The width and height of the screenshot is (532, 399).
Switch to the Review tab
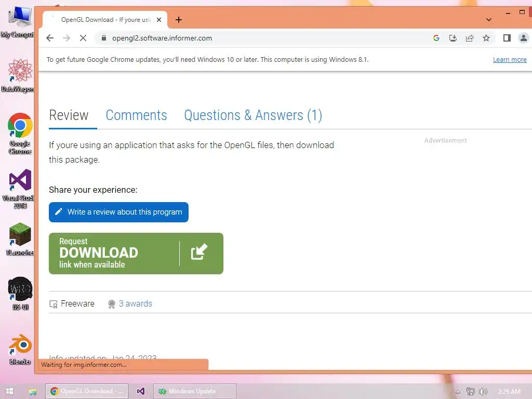click(69, 115)
